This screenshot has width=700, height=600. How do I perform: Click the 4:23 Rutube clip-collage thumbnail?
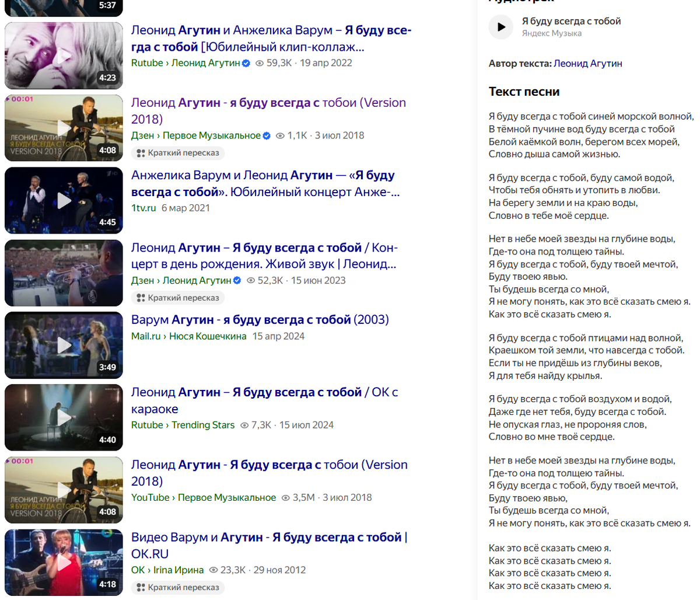64,55
